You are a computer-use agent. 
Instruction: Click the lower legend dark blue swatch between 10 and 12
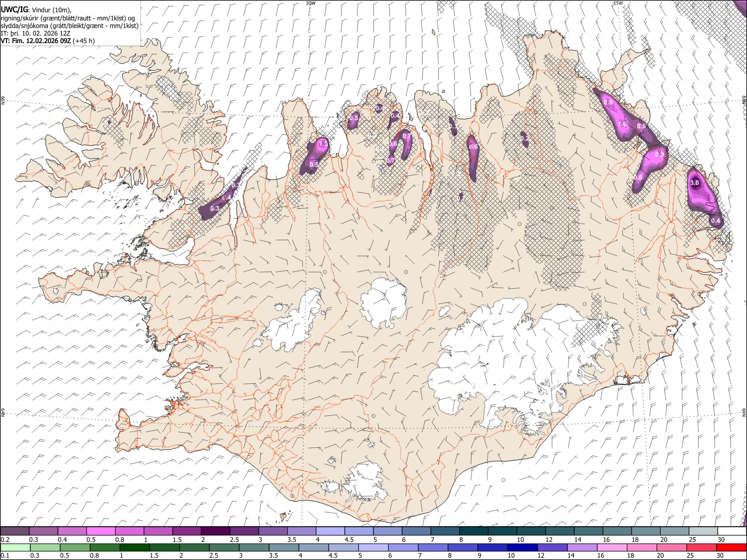tap(522, 548)
